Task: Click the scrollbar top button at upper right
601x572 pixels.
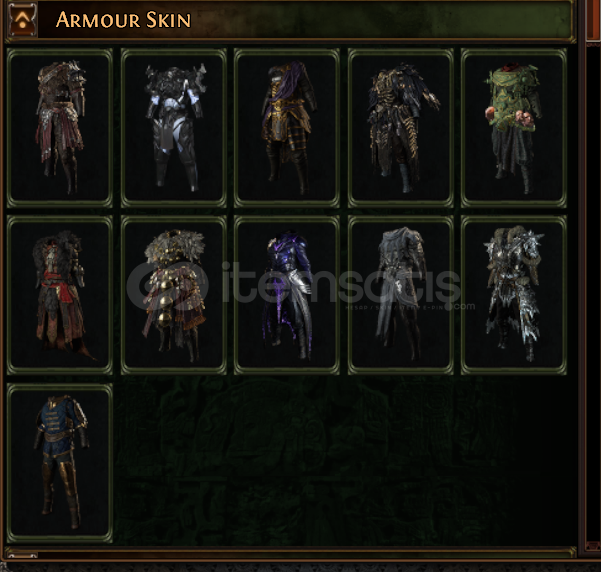Action: (594, 20)
